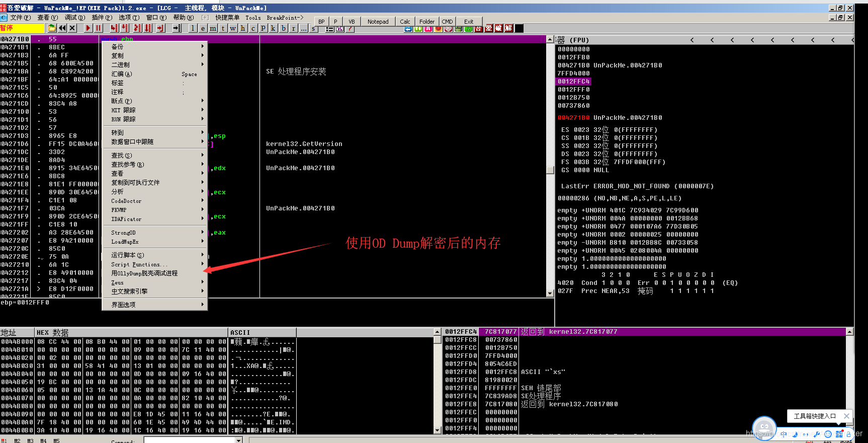Screen dimensions: 868x443
Task: Open the 文件(F) menu
Action: click(20, 18)
